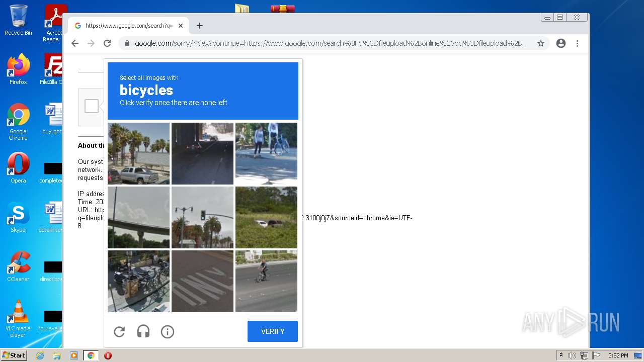The image size is (644, 362).
Task: Select the google.com/search browser tab
Action: (x=129, y=26)
